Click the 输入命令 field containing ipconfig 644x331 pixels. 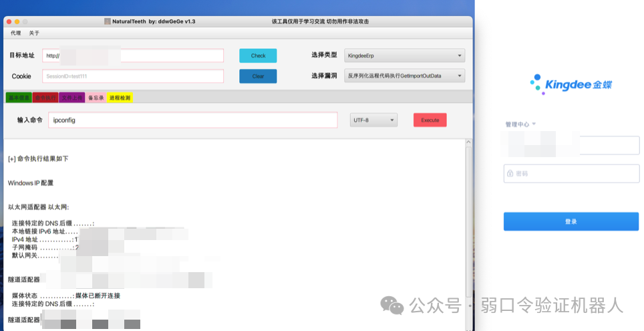click(x=193, y=120)
